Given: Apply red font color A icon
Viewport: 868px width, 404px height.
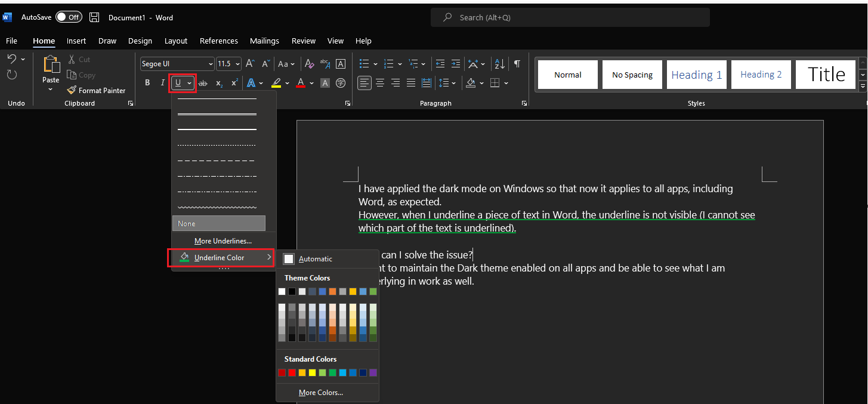Looking at the screenshot, I should tap(301, 83).
